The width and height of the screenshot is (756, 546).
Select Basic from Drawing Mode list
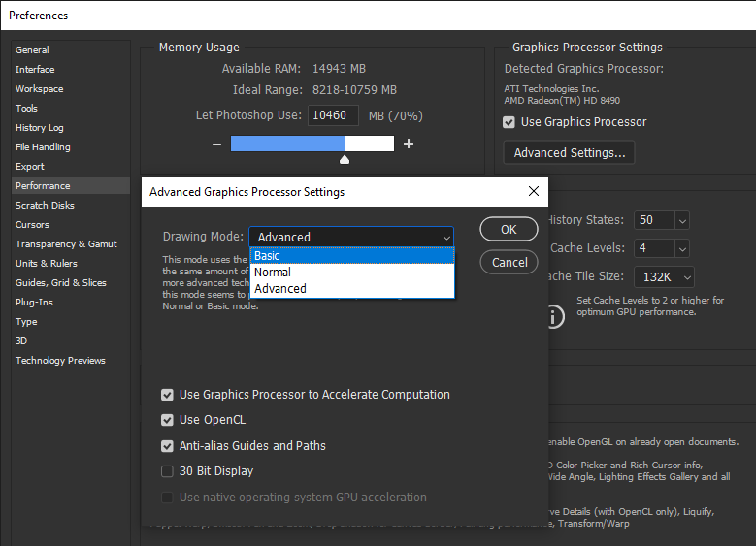click(351, 256)
